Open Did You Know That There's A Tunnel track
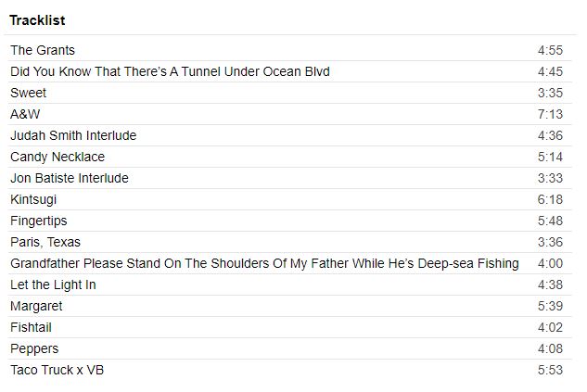Viewport: 587px width, 392px height. (170, 71)
